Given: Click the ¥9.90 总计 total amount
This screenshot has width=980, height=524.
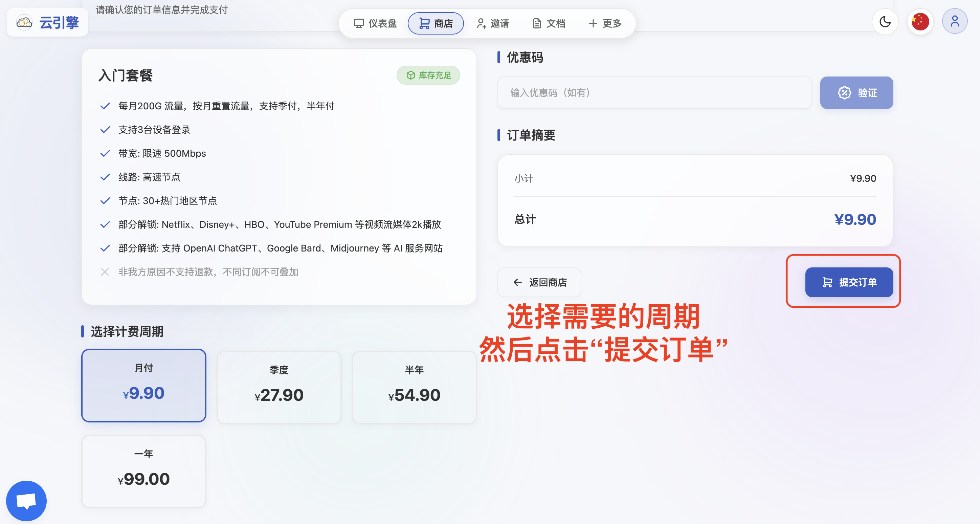Looking at the screenshot, I should (855, 220).
